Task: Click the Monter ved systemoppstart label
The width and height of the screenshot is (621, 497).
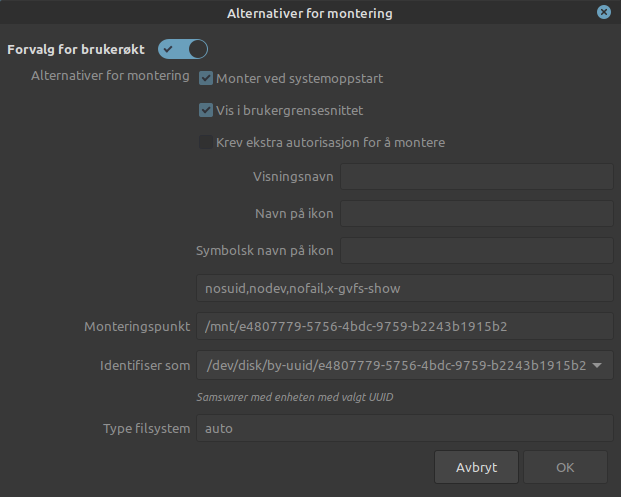Action: (299, 78)
